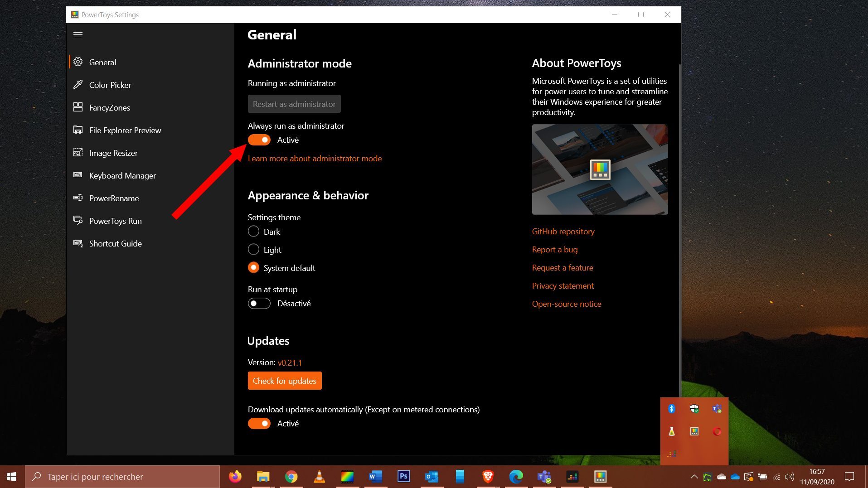This screenshot has height=488, width=868.
Task: Click the PowerToys Run sidebar icon
Action: tap(78, 220)
